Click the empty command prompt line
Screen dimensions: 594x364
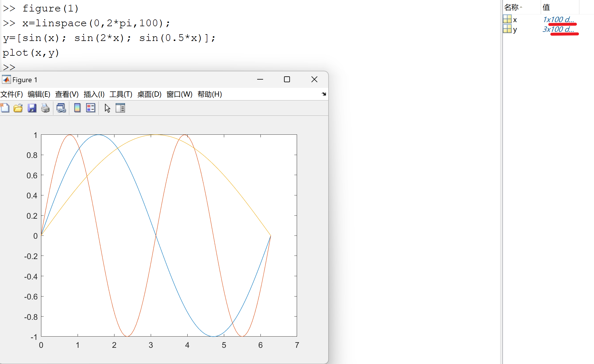pyautogui.click(x=9, y=67)
